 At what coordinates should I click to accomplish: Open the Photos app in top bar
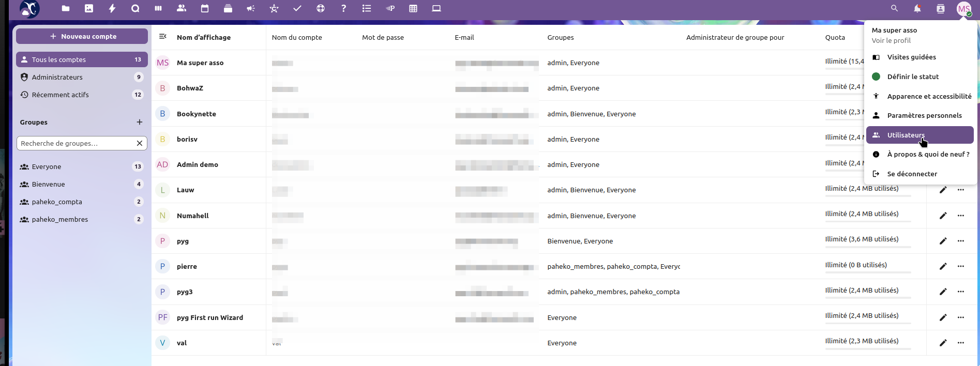[89, 8]
